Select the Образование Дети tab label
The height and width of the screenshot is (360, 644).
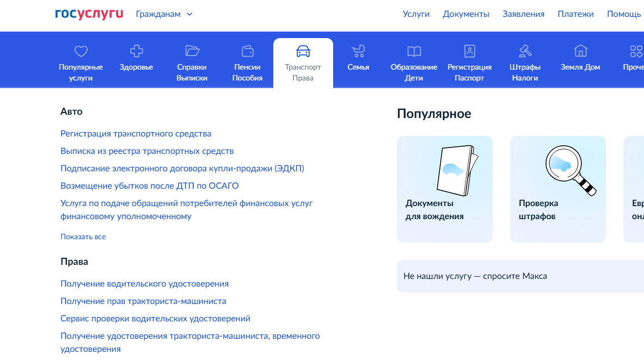point(414,72)
